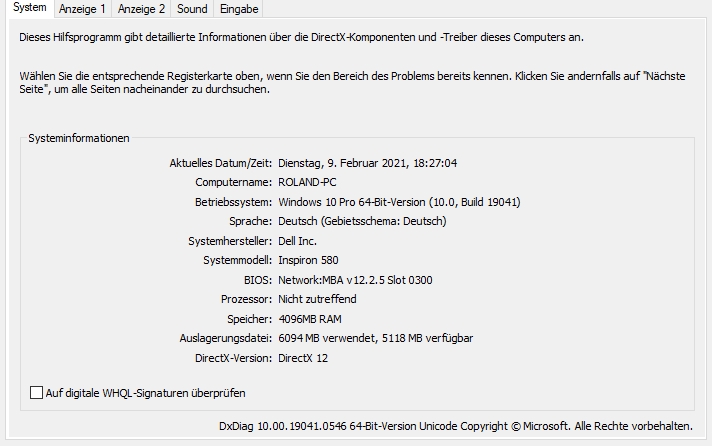This screenshot has height=446, width=712.
Task: Enable the digital WHQL signatures checkbox
Action: pos(37,393)
